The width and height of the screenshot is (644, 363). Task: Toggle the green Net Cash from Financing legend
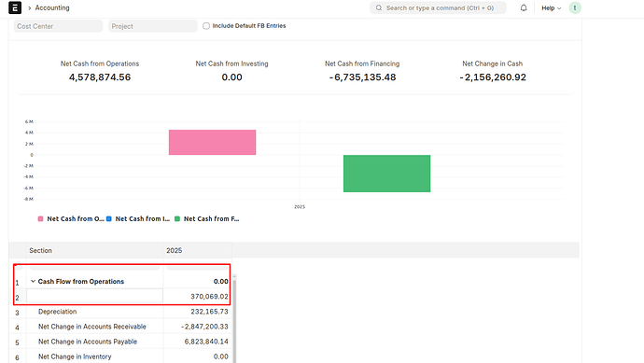click(x=207, y=219)
